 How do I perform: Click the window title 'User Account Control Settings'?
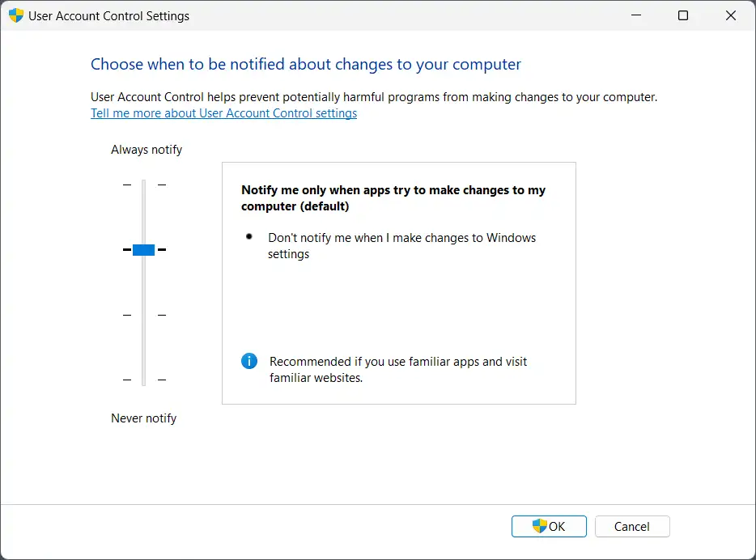tap(109, 16)
